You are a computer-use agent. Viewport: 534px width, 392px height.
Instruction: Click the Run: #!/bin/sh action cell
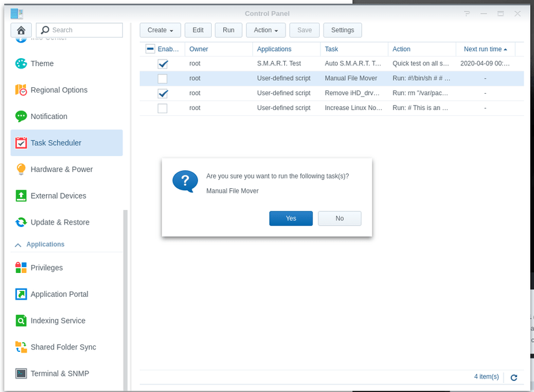click(421, 78)
